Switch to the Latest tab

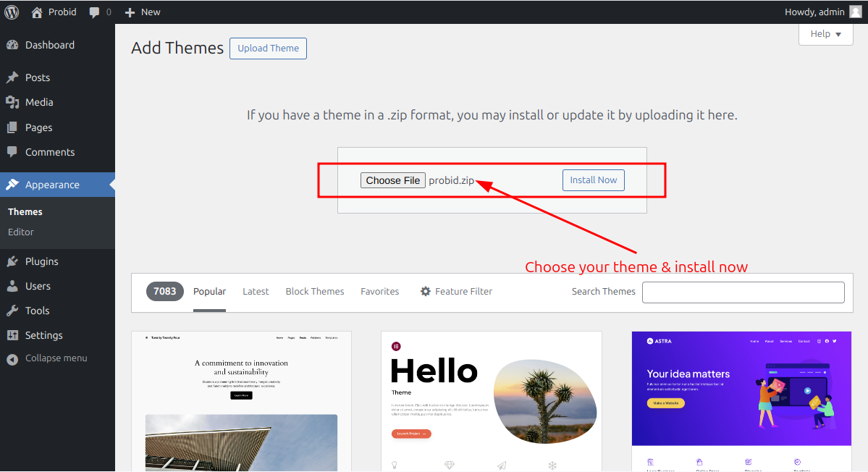256,292
